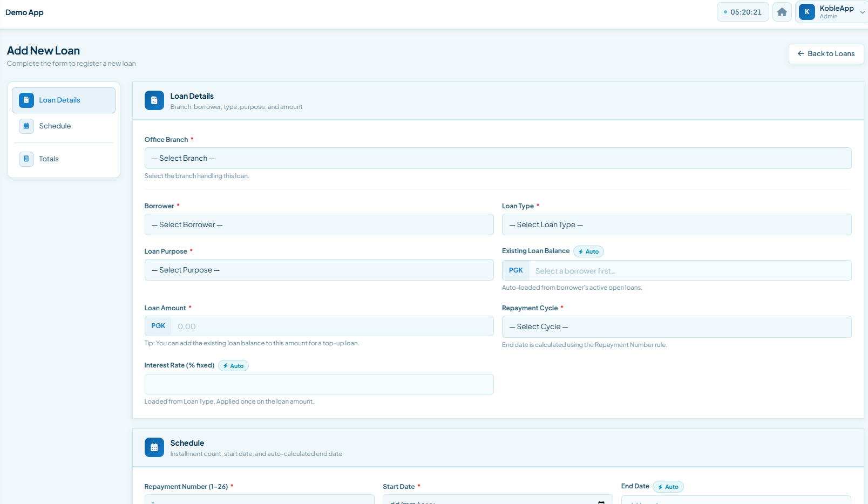Image resolution: width=868 pixels, height=504 pixels.
Task: Click the Schedule sidebar calendar icon
Action: pos(26,126)
